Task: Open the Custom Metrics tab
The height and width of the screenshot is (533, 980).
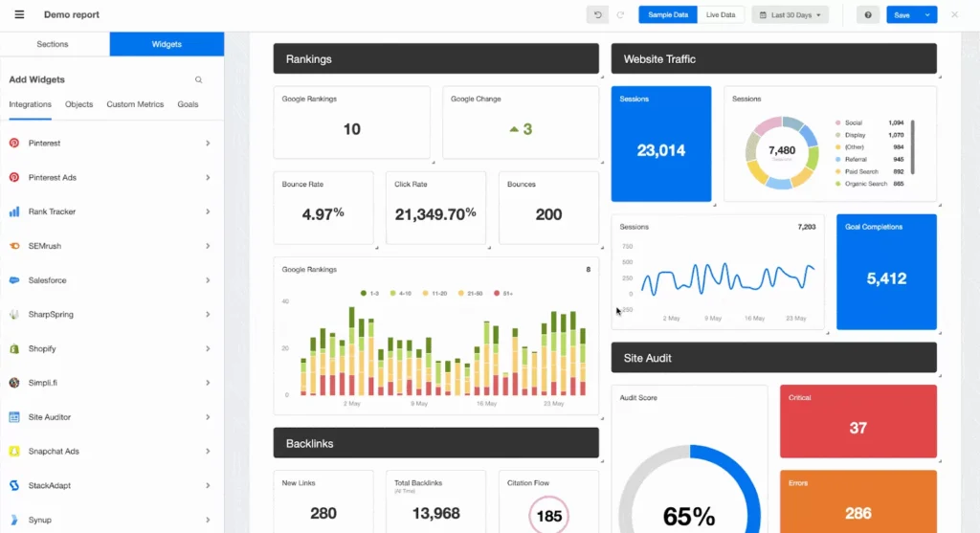Action: (x=135, y=104)
